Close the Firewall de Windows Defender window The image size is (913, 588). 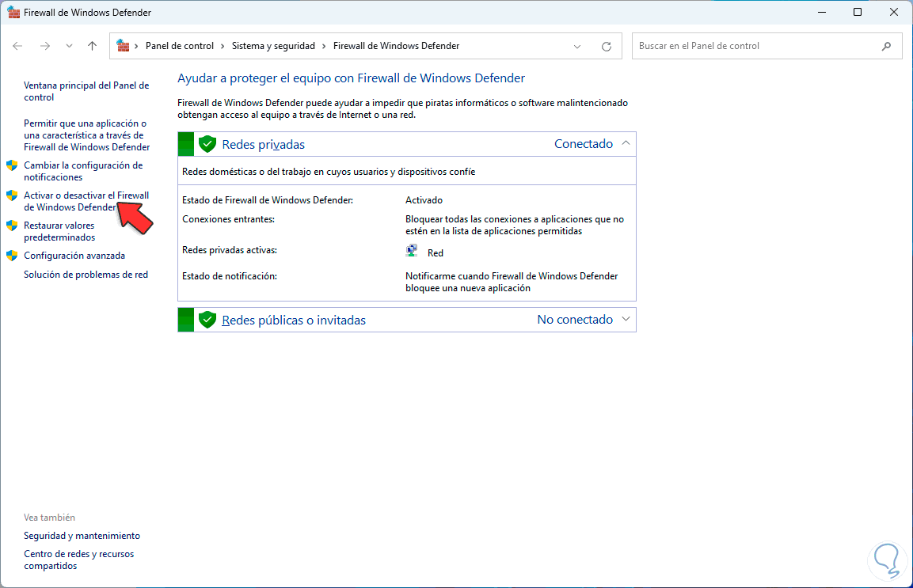point(894,12)
